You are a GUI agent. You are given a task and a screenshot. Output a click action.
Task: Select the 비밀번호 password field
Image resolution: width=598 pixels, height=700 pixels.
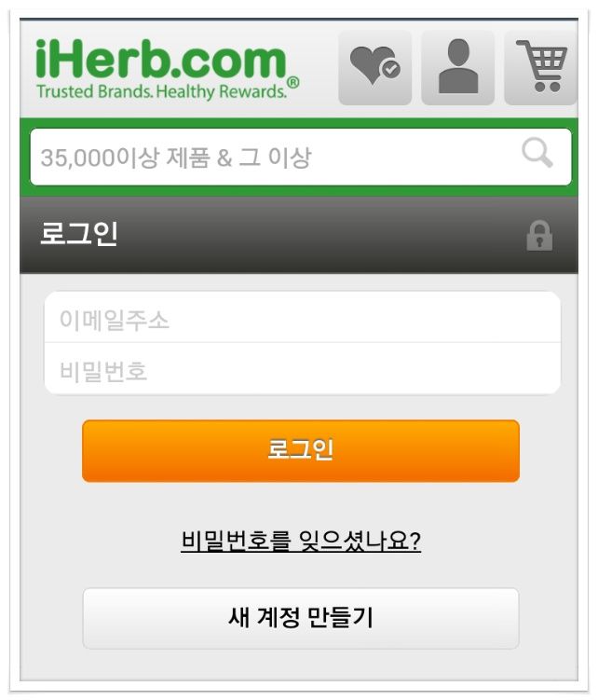pyautogui.click(x=302, y=369)
